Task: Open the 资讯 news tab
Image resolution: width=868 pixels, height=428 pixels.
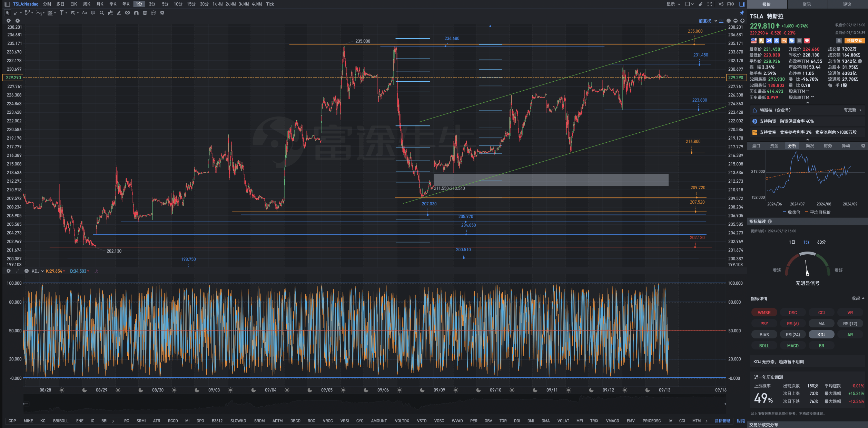Action: click(x=807, y=4)
